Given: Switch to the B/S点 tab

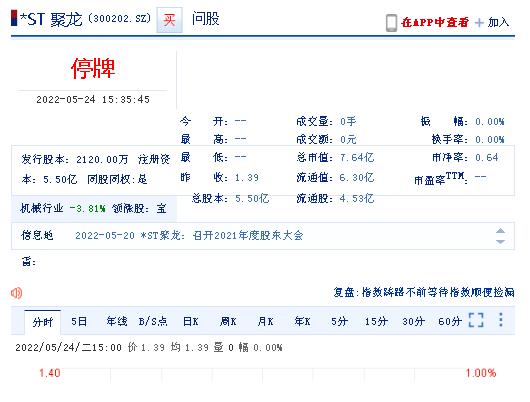Looking at the screenshot, I should 153,321.
